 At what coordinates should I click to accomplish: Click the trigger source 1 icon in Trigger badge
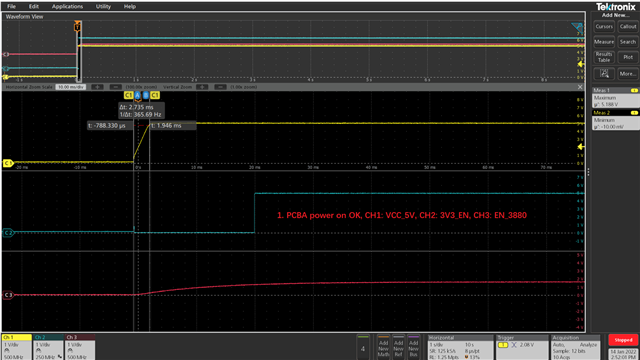tap(503, 345)
